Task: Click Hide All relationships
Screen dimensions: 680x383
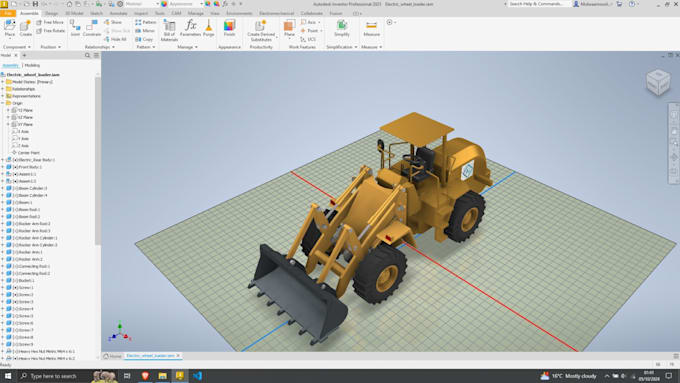Action: (115, 39)
